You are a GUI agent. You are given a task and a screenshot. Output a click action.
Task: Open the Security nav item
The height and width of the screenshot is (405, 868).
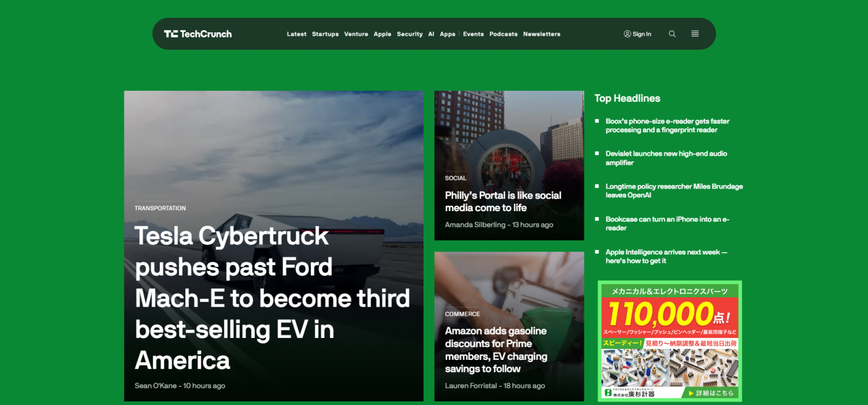tap(410, 34)
